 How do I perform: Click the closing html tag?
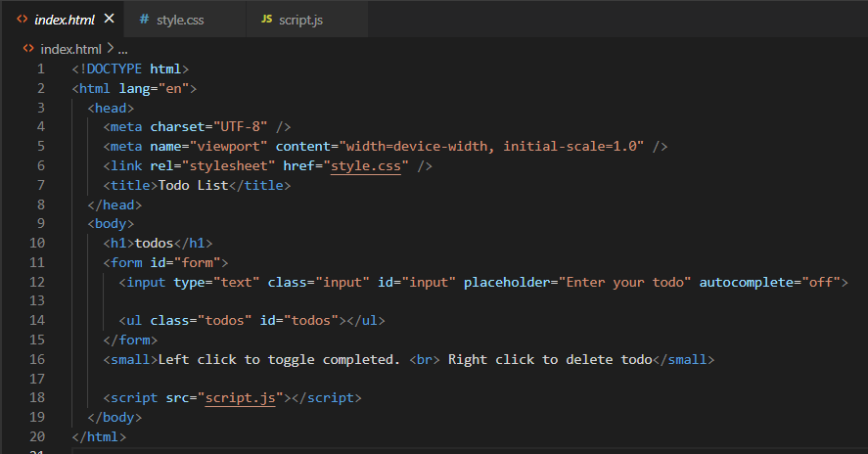[99, 436]
